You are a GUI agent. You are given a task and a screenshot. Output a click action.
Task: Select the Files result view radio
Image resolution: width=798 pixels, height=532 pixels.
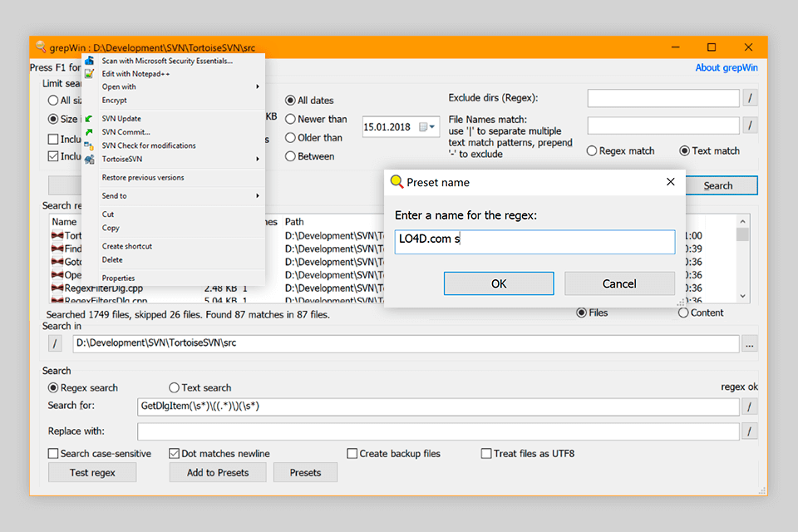tap(581, 313)
